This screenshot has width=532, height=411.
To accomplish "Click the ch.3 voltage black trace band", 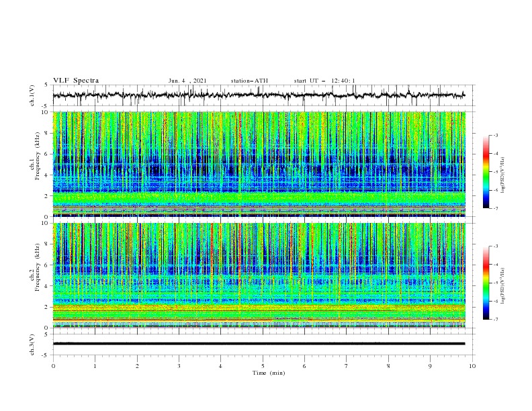I will click(259, 344).
